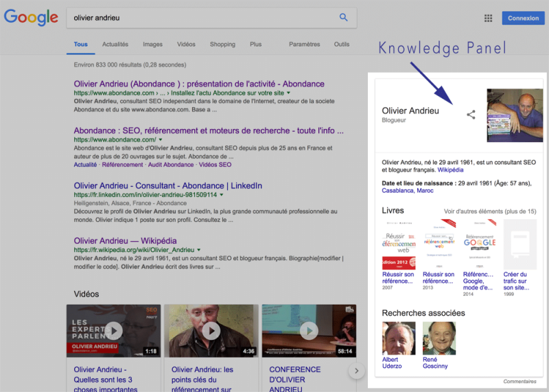The height and width of the screenshot is (392, 549).
Task: Play the 'Les experts parlent' video
Action: 113,331
